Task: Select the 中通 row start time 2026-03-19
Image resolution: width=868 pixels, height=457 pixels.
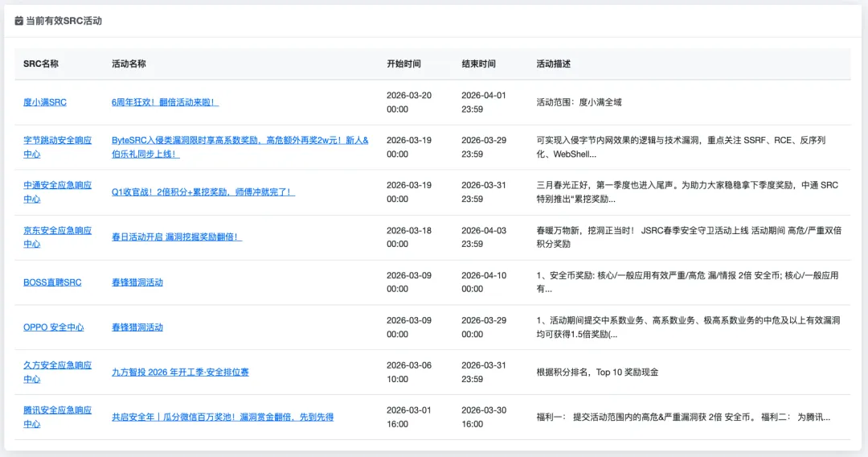Action: pyautogui.click(x=409, y=192)
